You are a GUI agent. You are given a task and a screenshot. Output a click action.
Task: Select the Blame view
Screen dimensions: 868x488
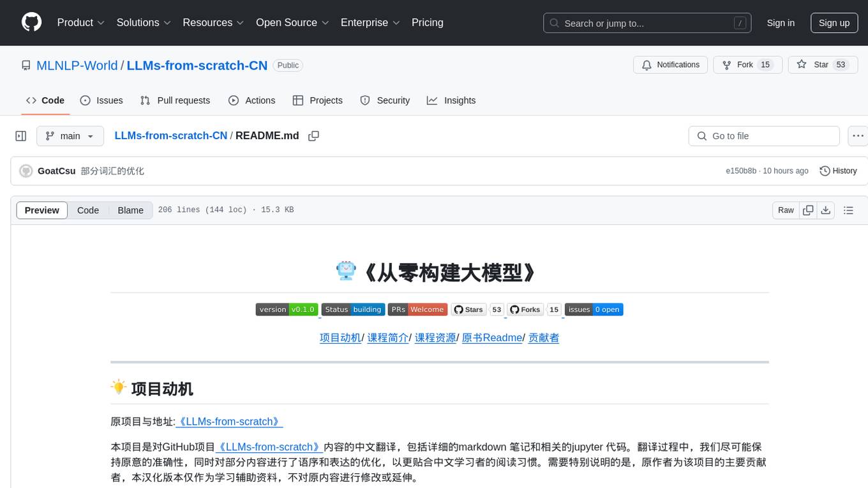131,210
